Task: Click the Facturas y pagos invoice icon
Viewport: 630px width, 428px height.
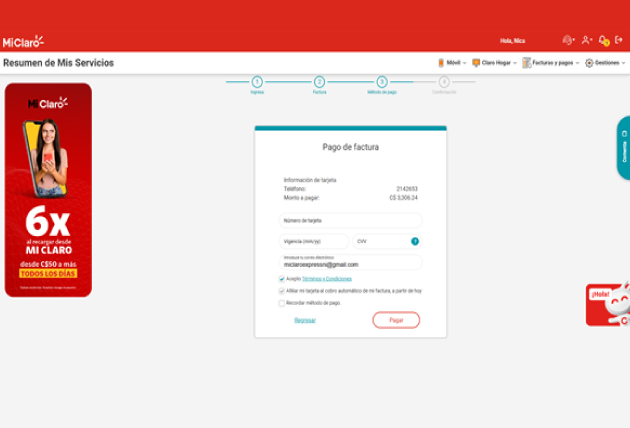Action: pyautogui.click(x=526, y=63)
